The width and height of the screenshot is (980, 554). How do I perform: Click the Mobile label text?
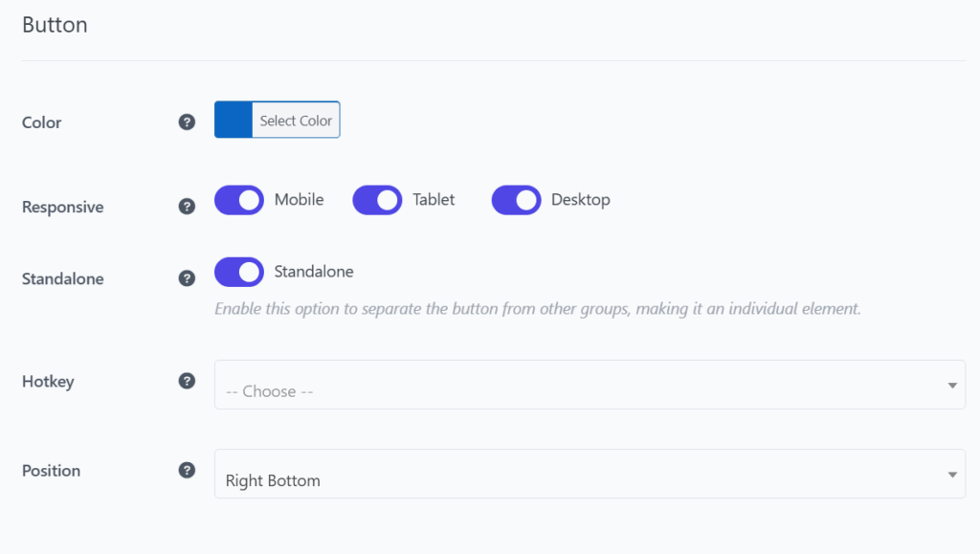[x=299, y=200]
